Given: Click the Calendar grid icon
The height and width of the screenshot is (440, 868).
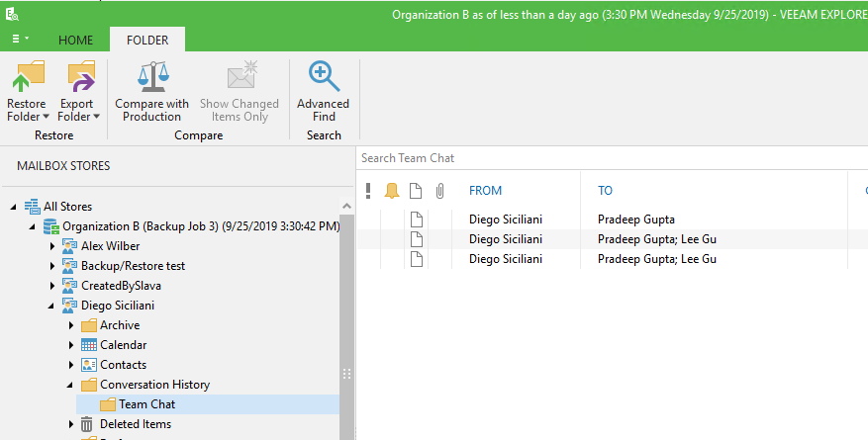Looking at the screenshot, I should coord(88,345).
